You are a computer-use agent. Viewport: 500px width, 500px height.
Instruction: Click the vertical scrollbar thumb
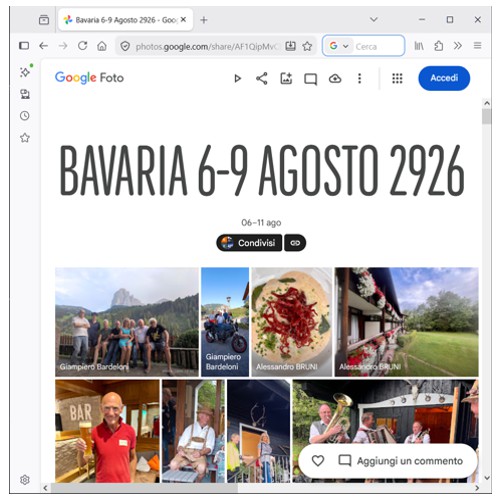click(x=487, y=117)
